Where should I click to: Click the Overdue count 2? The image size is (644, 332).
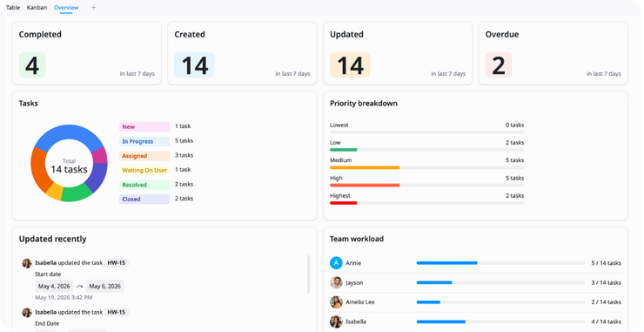499,65
